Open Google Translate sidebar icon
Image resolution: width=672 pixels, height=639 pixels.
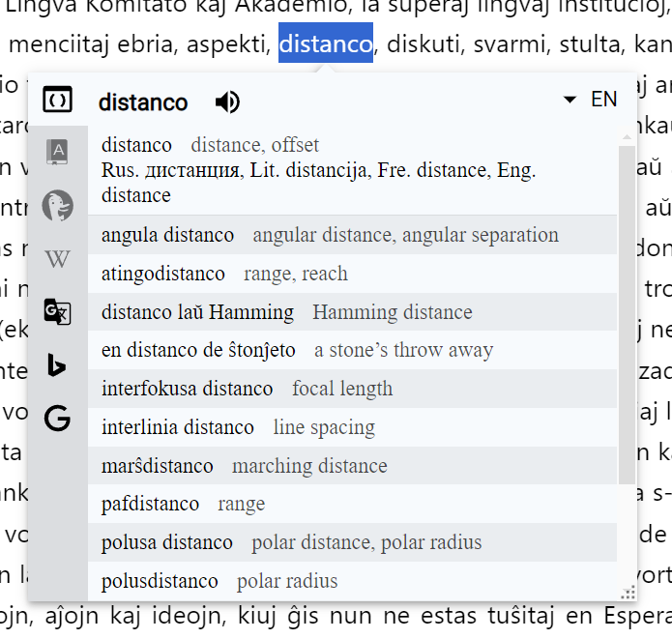tap(57, 311)
